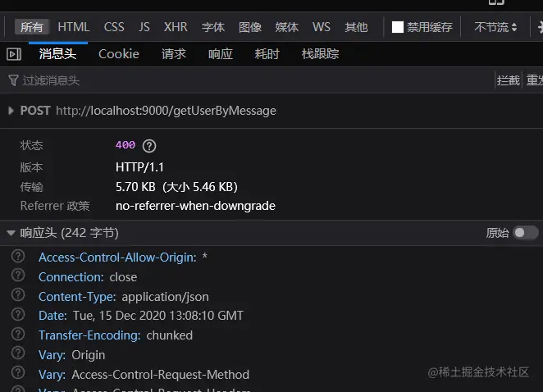Select the 媒体 filter

(287, 27)
